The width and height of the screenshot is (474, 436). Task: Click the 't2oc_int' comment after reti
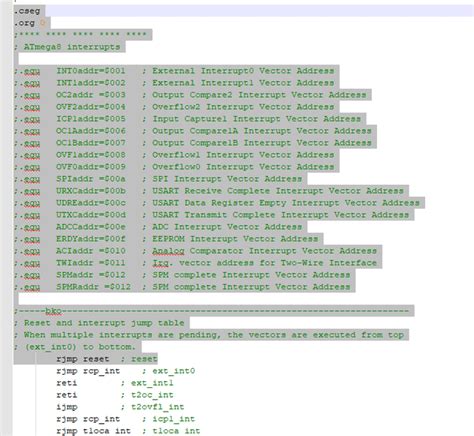[152, 395]
